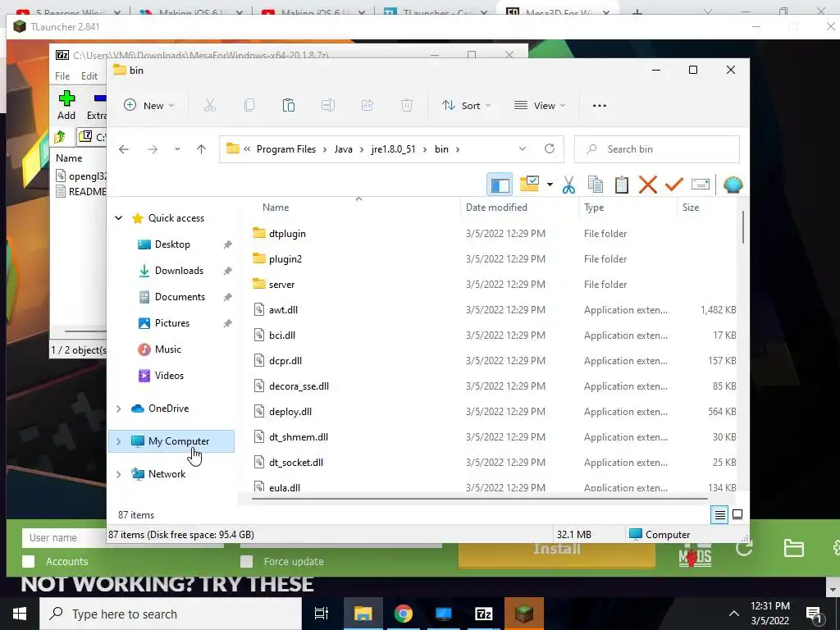Click the clipboard paste icon in classic toolbar

(x=622, y=185)
